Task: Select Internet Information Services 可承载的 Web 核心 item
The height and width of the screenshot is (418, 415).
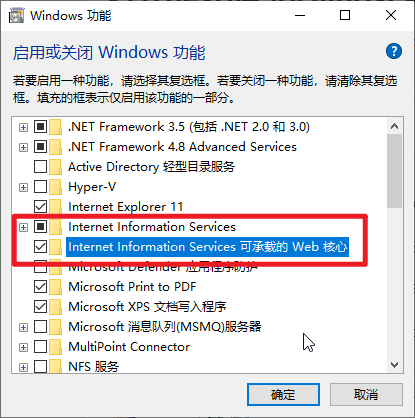Action: coord(207,247)
